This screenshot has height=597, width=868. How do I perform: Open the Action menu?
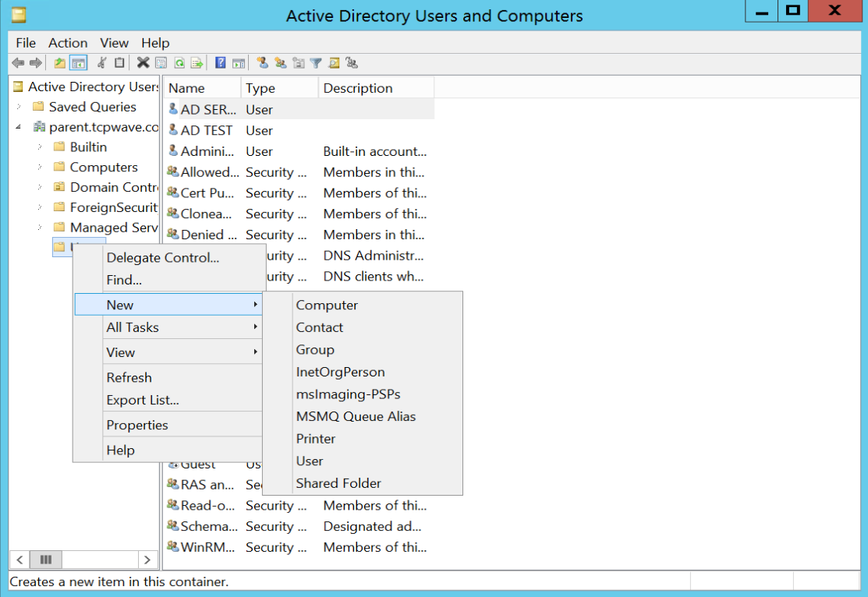point(68,43)
